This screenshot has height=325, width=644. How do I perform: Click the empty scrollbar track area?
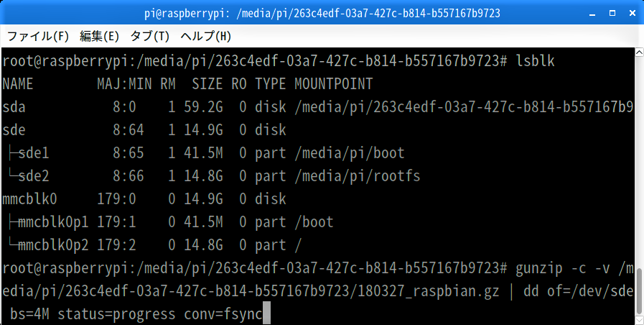tap(640, 162)
